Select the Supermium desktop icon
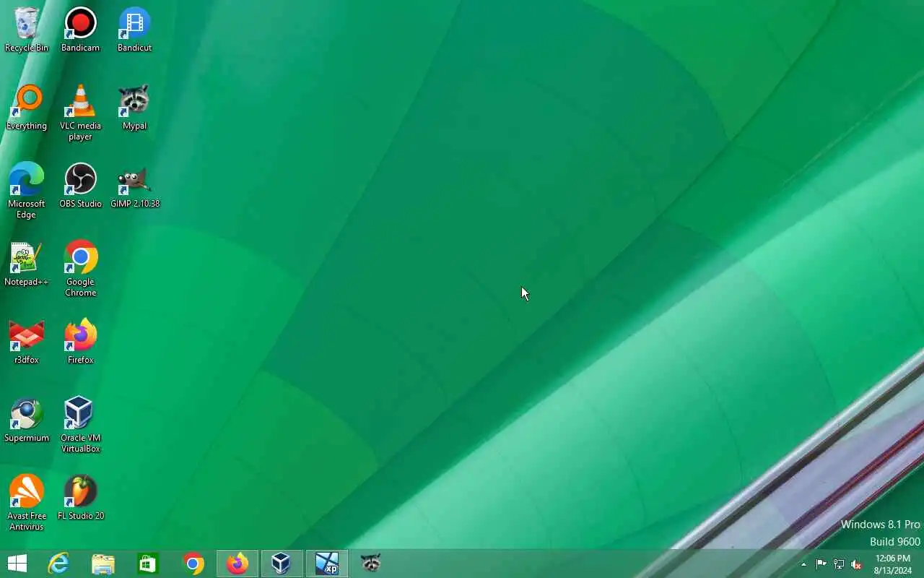 coord(27,420)
